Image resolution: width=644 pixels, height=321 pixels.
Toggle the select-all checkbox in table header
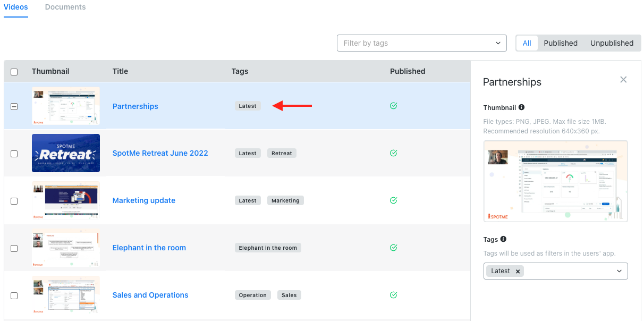coord(14,72)
